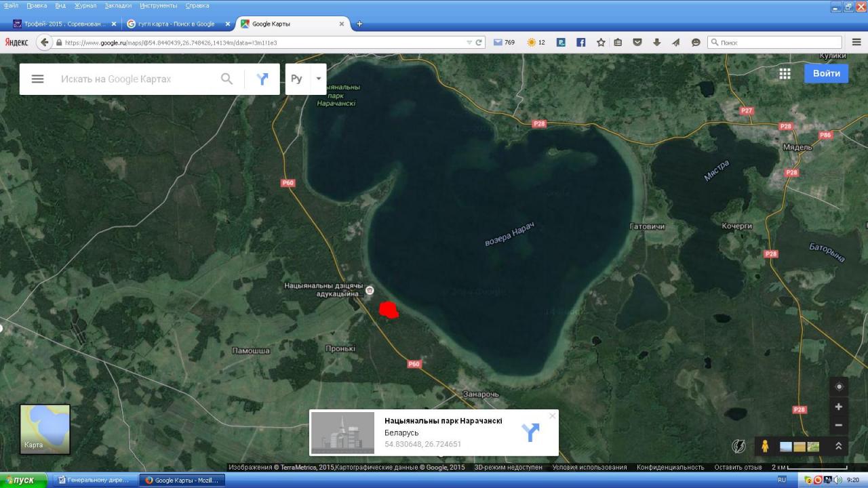Expand the Ру input language dropdown
868x488 pixels.
pyautogui.click(x=319, y=79)
